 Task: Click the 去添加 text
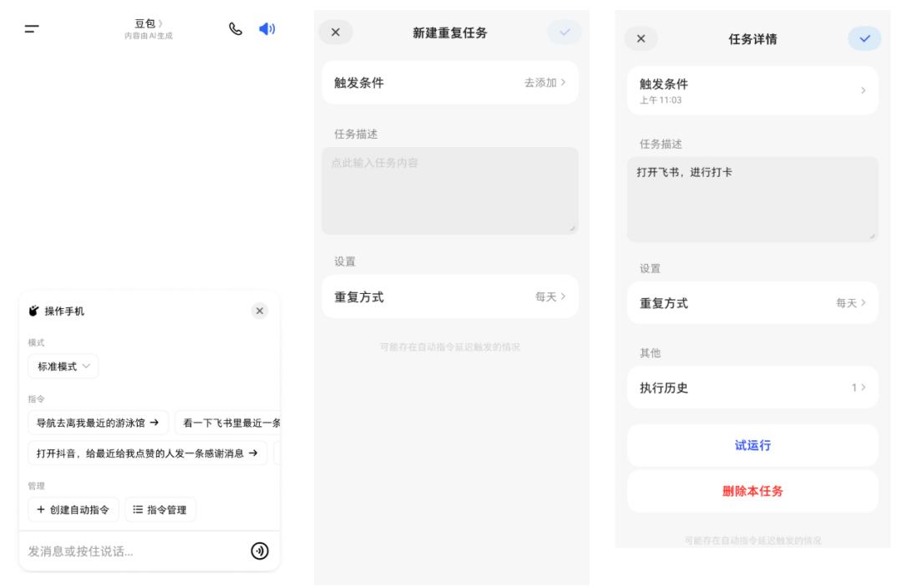540,83
